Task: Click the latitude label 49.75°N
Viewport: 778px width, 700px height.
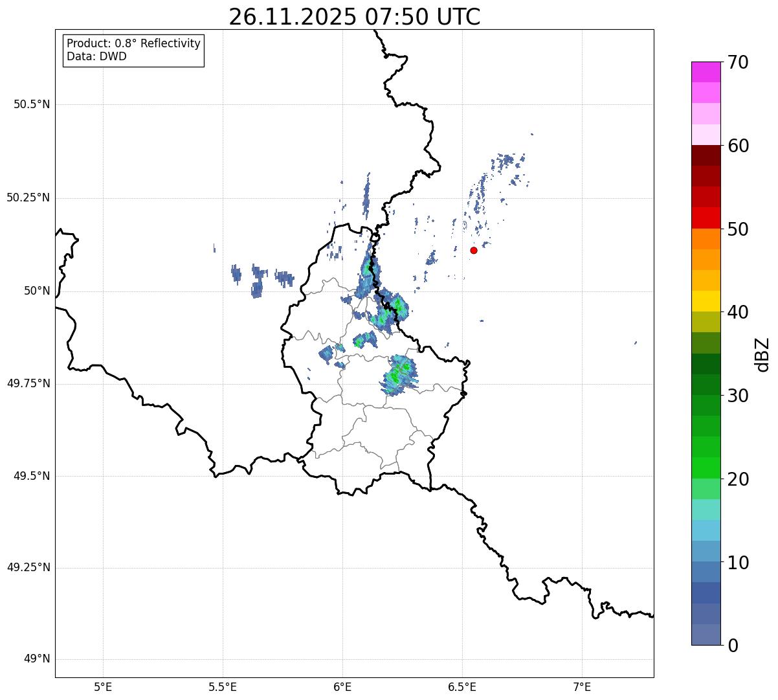Action: tap(28, 383)
